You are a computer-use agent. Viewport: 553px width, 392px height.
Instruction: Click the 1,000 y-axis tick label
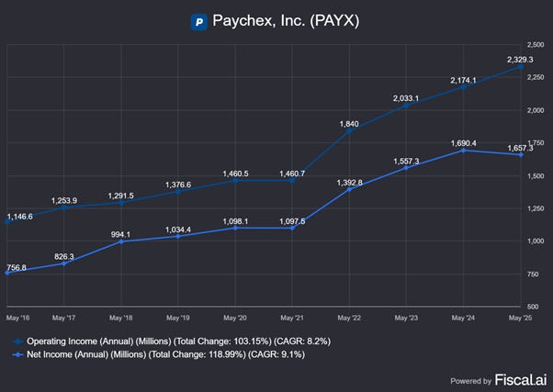[536, 241]
